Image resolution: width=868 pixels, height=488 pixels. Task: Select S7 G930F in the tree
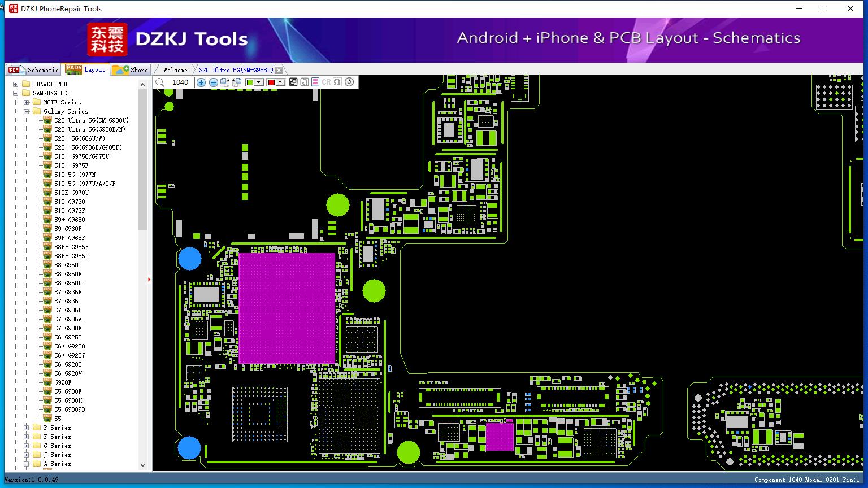(68, 328)
